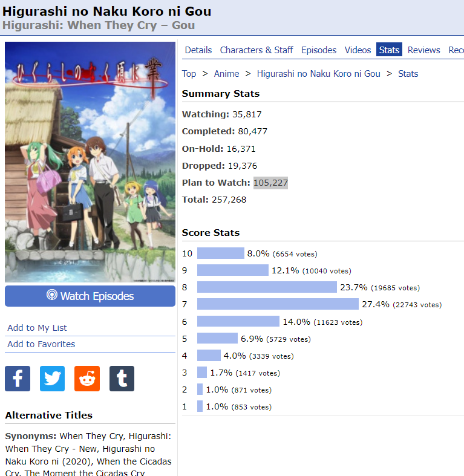Click the Reddit share icon
464x476 pixels.
pyautogui.click(x=87, y=379)
